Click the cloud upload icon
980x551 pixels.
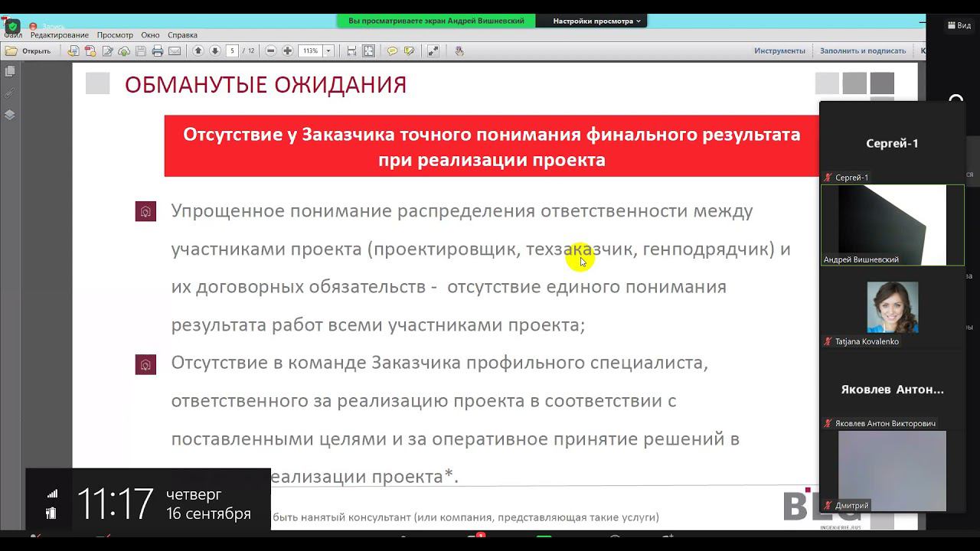pos(124,51)
